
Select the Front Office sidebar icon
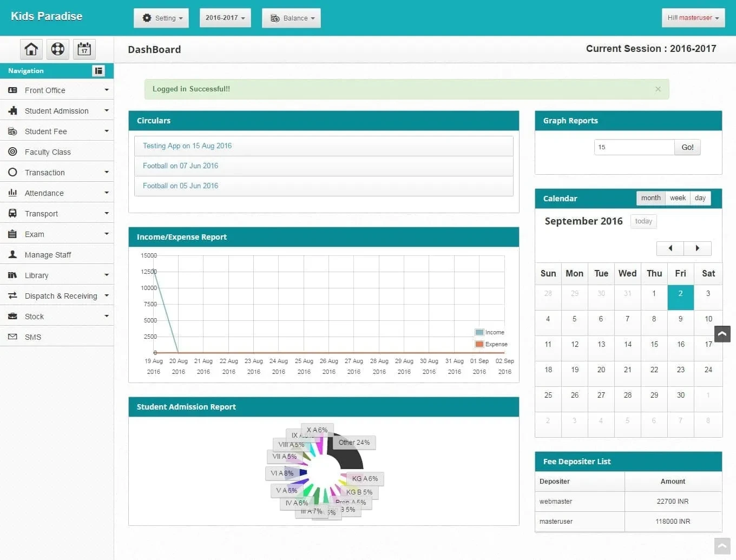point(12,90)
